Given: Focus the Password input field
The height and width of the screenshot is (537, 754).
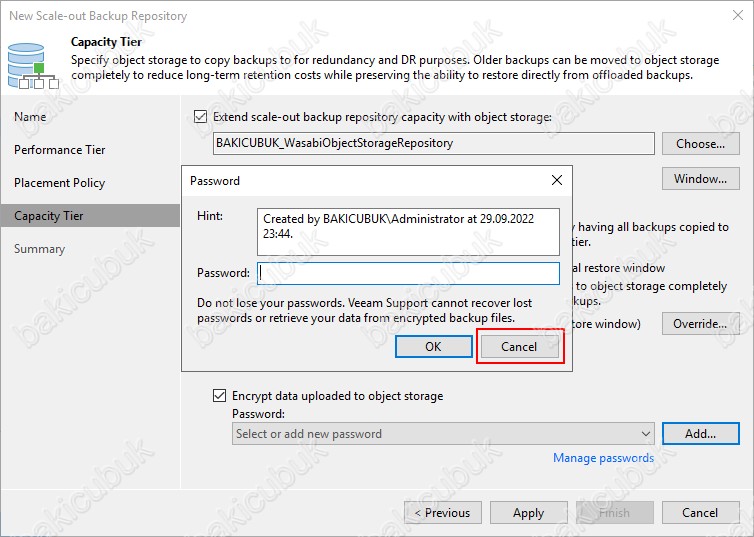Looking at the screenshot, I should (408, 273).
